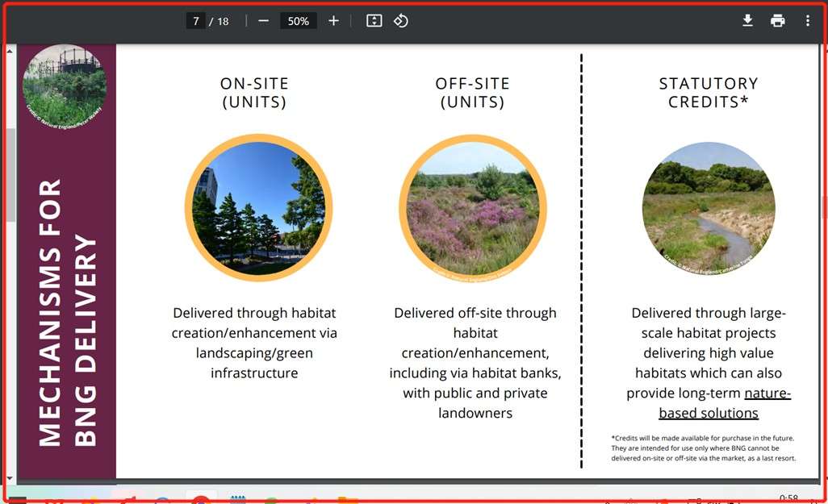The image size is (828, 504).
Task: Click the page number field showing 7
Action: click(195, 21)
